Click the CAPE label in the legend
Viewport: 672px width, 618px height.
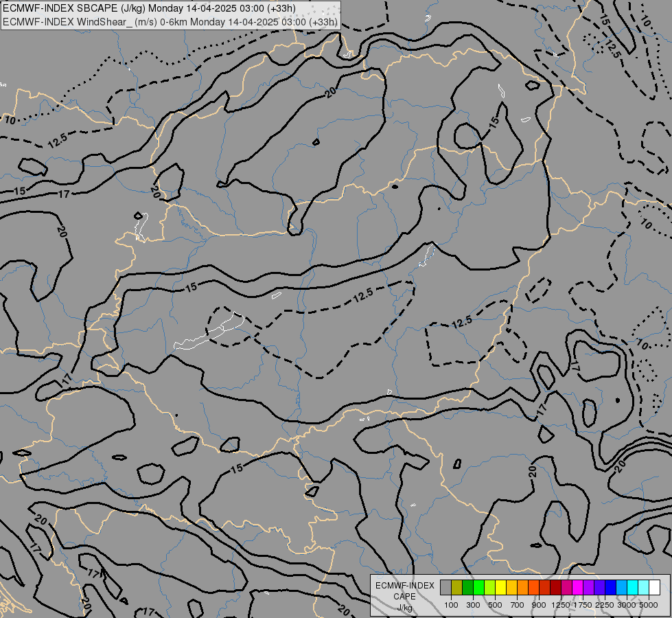[x=404, y=597]
